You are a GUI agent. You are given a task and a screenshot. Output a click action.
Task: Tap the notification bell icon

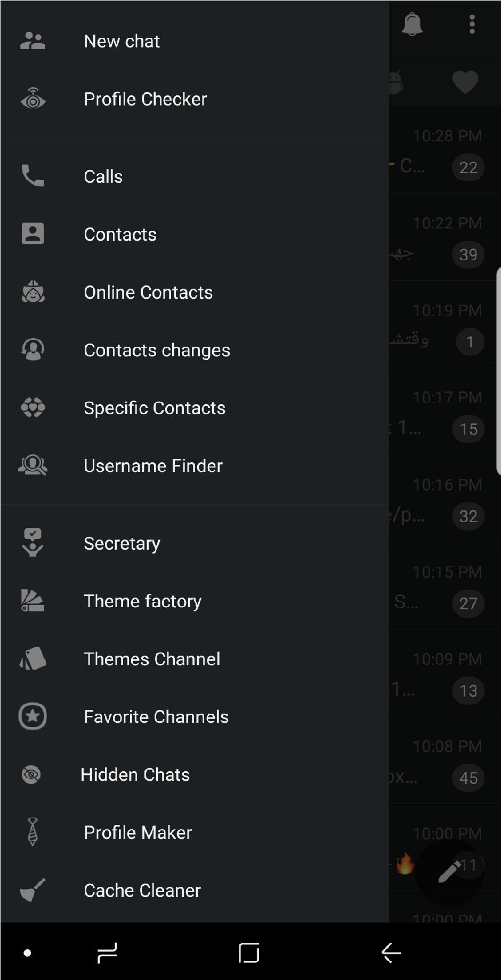click(x=412, y=24)
